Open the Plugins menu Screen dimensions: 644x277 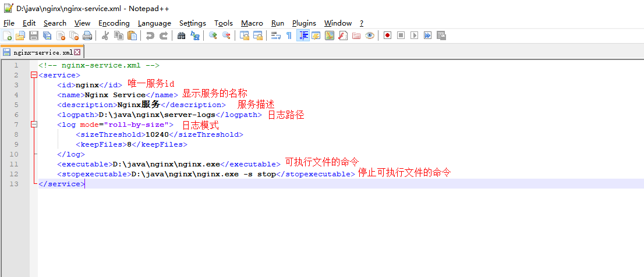tap(304, 23)
